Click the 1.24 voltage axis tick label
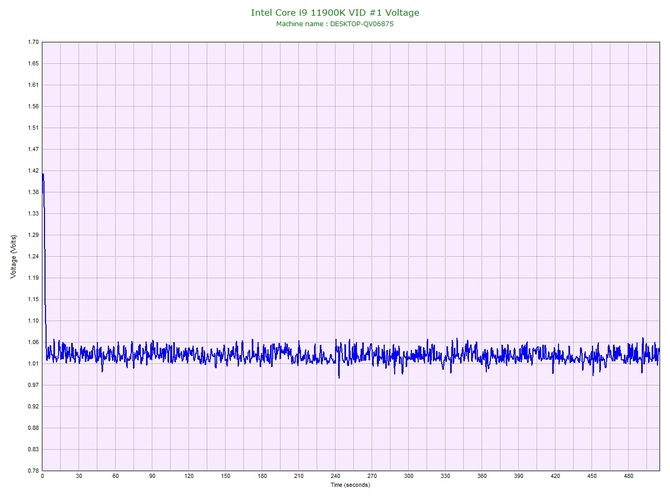670x502 pixels. (x=33, y=256)
